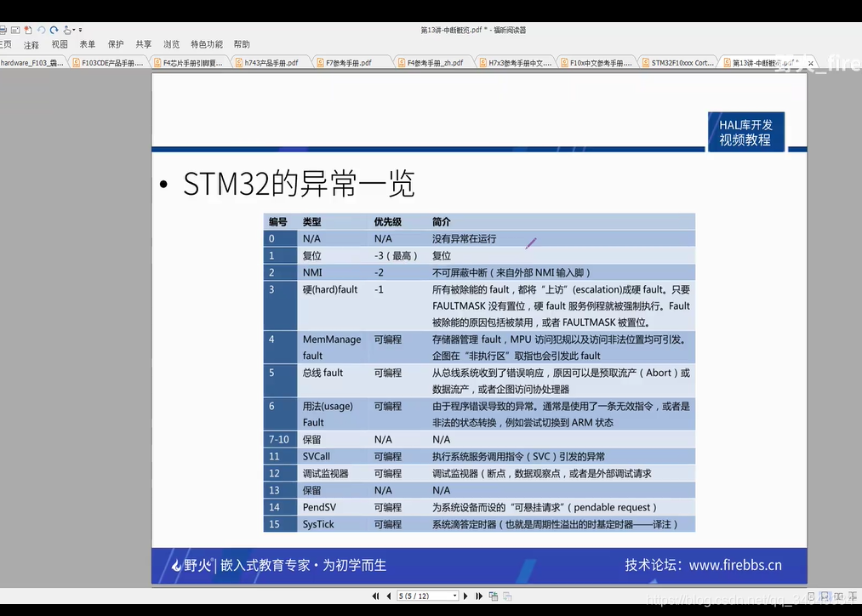Go to the previous page
Screen dimensions: 862x616
coord(389,596)
